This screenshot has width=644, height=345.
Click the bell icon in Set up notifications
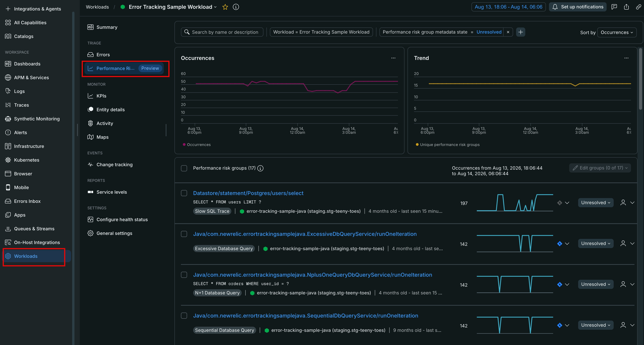click(x=555, y=7)
